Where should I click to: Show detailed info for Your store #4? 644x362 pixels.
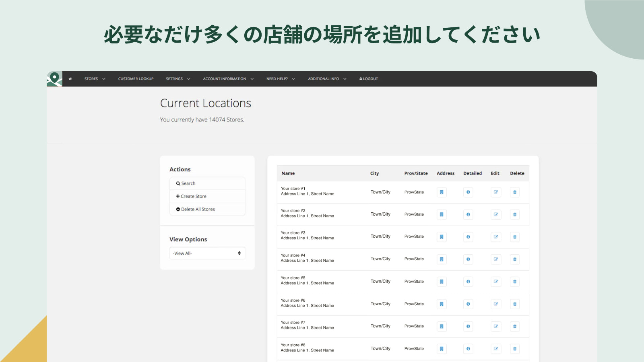(x=468, y=259)
